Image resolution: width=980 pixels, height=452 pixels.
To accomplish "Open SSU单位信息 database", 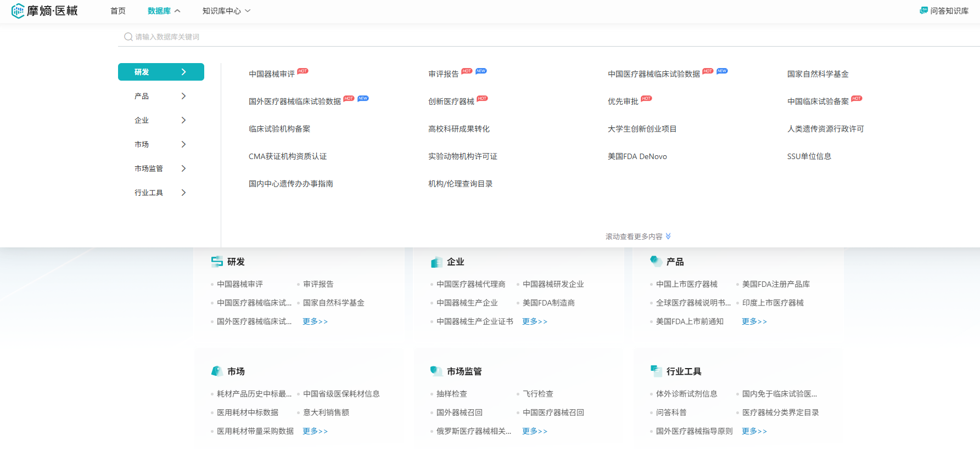I will pyautogui.click(x=809, y=156).
